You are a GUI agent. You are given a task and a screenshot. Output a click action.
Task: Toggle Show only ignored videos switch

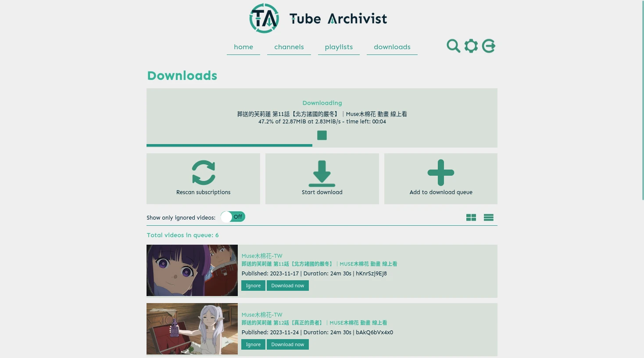click(233, 217)
